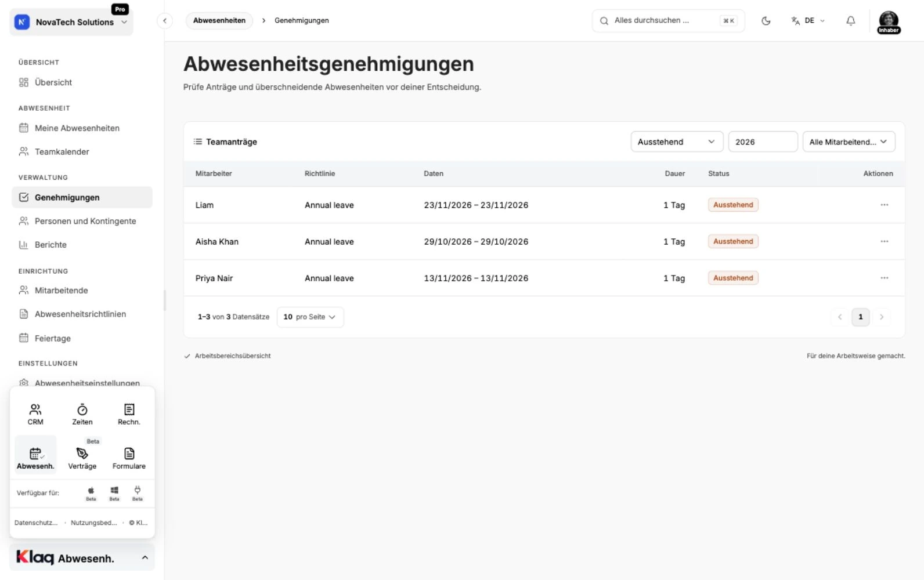Open Berichte in the sidebar
The height and width of the screenshot is (580, 924).
pyautogui.click(x=81, y=245)
